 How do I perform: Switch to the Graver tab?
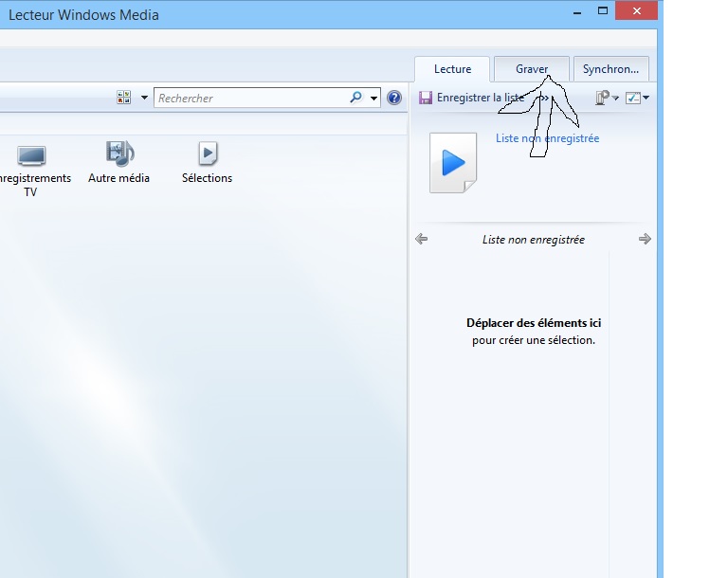click(x=532, y=69)
